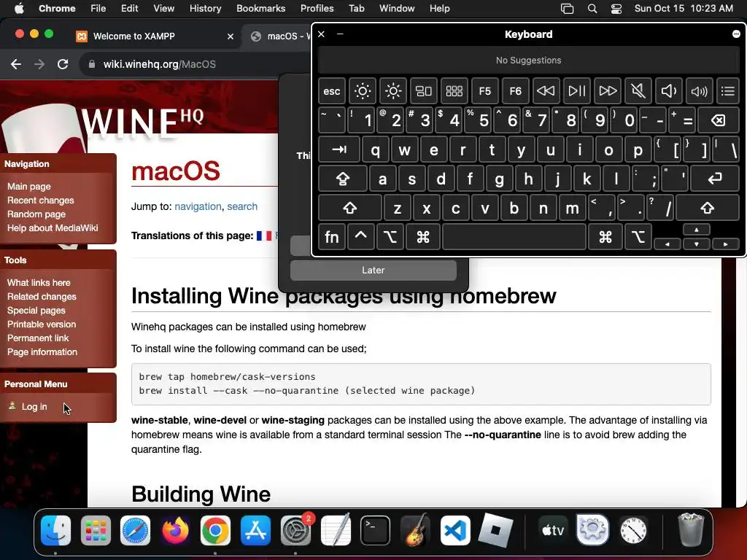Click the volume down key on Keyboard
This screenshot has width=747, height=560.
[668, 91]
